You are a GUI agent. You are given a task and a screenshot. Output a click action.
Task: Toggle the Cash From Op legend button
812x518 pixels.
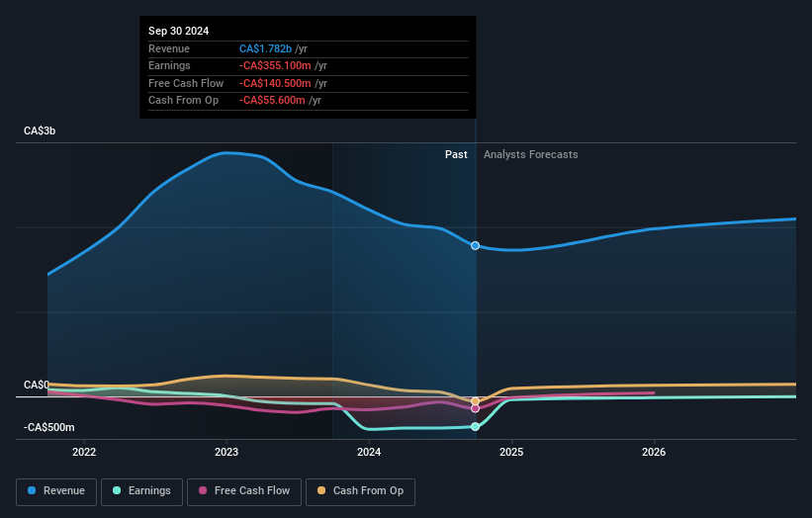coord(360,491)
